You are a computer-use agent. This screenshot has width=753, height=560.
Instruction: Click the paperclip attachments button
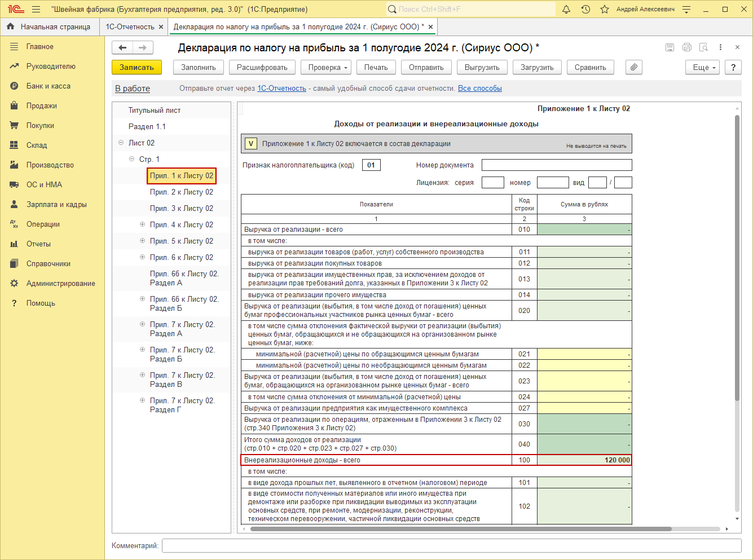[634, 67]
